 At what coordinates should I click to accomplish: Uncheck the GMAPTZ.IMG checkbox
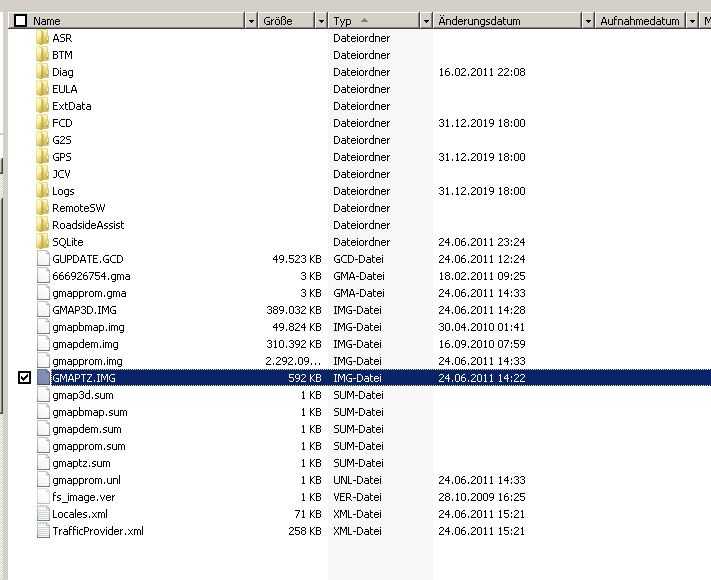click(24, 378)
